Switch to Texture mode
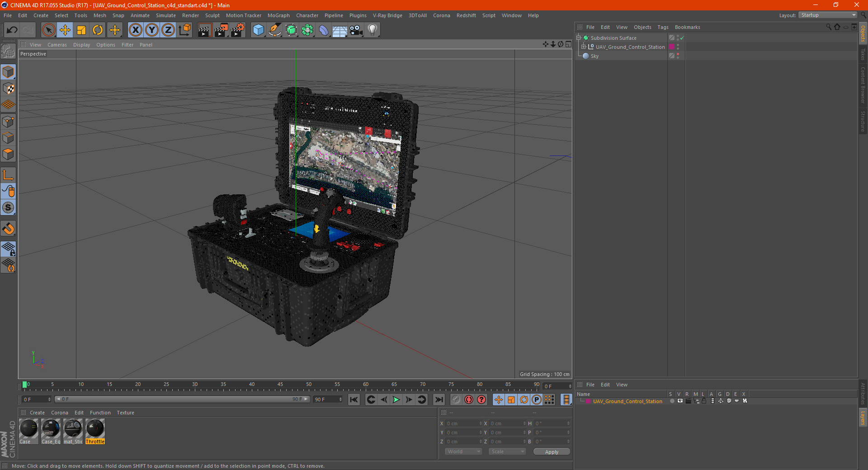 [x=8, y=89]
